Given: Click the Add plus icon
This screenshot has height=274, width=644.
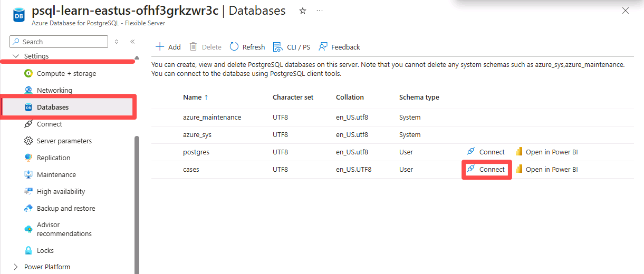Looking at the screenshot, I should 160,47.
